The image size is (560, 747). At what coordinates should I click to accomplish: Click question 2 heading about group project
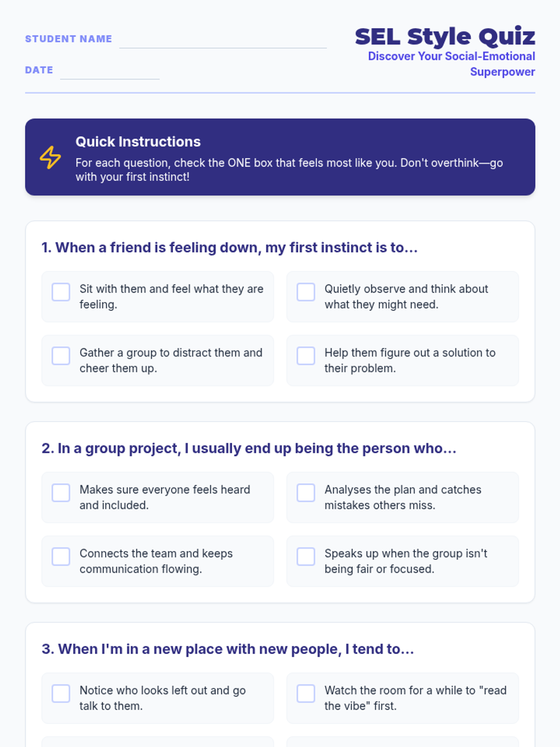tap(249, 448)
